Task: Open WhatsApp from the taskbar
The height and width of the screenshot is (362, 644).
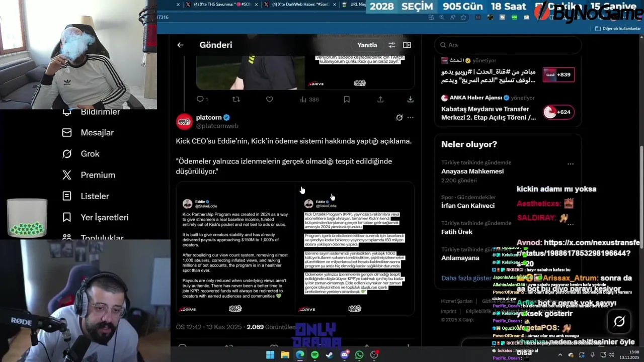Action: click(x=359, y=355)
